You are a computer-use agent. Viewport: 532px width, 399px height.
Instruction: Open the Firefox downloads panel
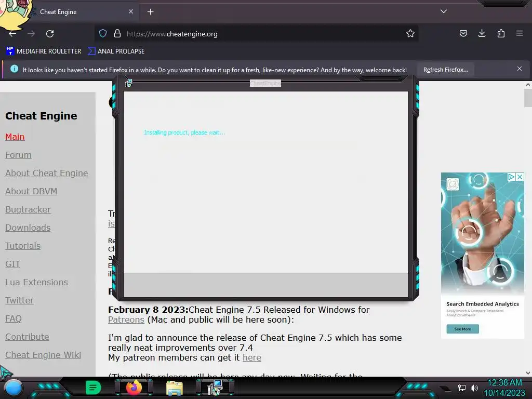tap(482, 33)
